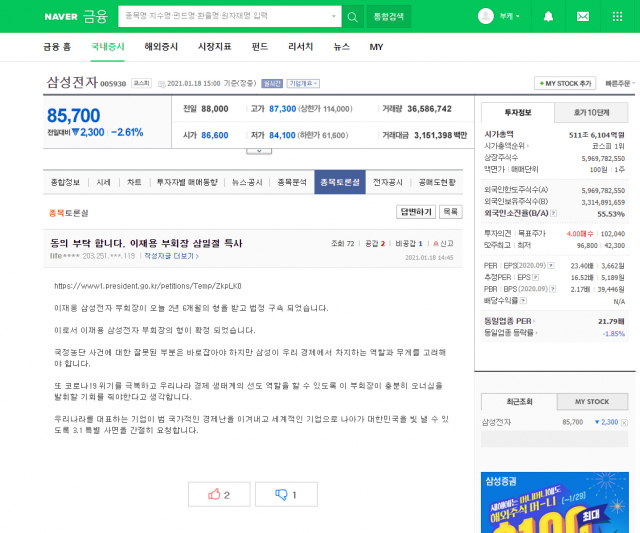The height and width of the screenshot is (533, 640).
Task: Click 통합검색 button
Action: 389,17
